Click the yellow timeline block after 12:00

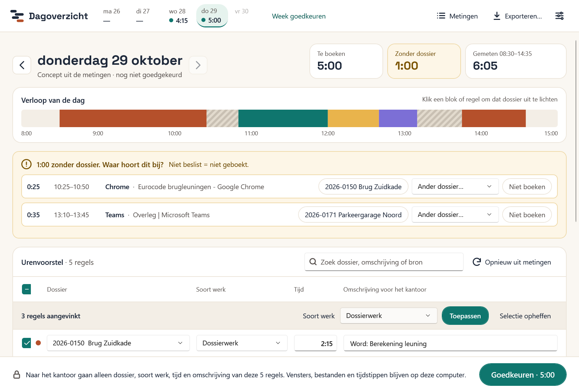pyautogui.click(x=353, y=118)
